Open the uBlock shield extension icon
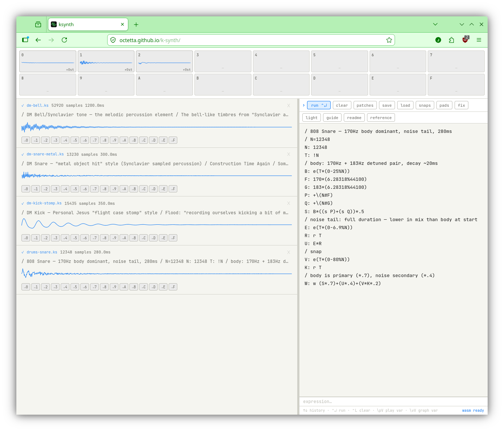 point(465,40)
